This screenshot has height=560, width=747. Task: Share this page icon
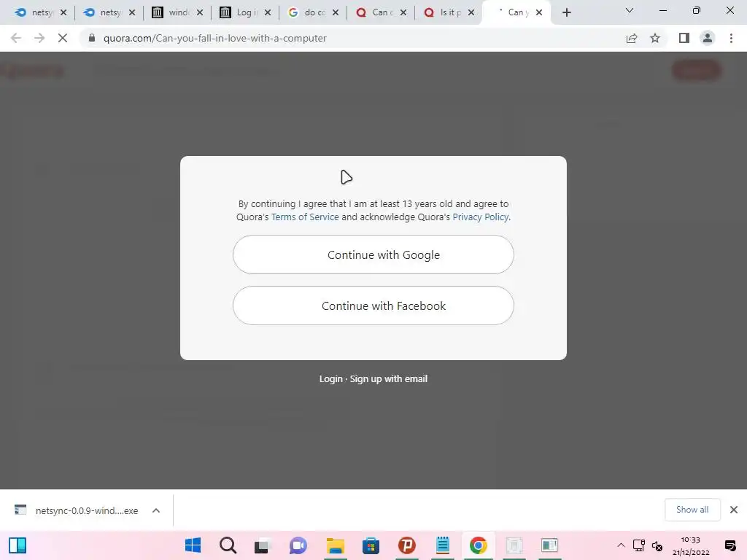tap(631, 38)
